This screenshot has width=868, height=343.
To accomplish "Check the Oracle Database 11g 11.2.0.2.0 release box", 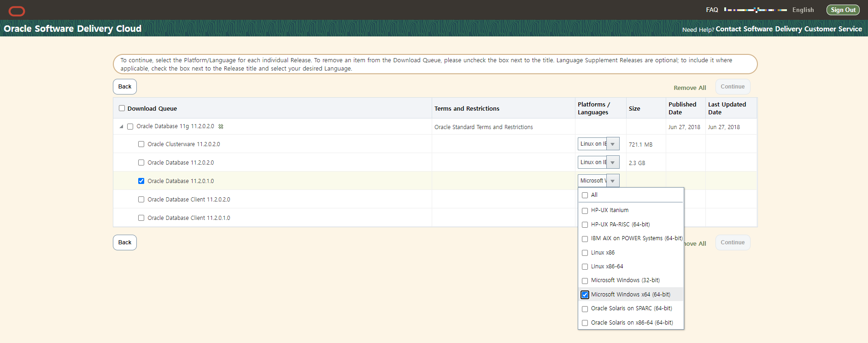I will click(x=130, y=126).
